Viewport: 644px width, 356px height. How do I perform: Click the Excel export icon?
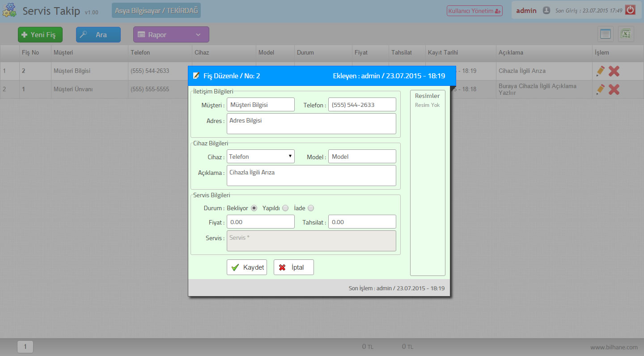pyautogui.click(x=626, y=34)
